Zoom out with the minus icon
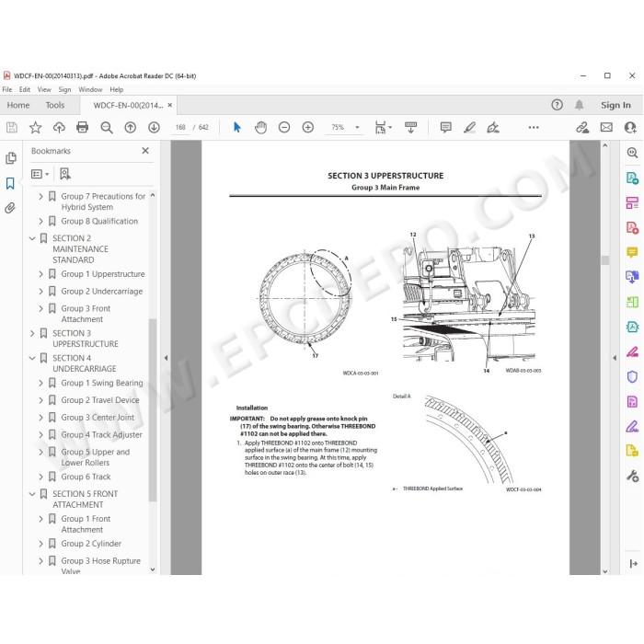Image resolution: width=644 pixels, height=644 pixels. (284, 127)
